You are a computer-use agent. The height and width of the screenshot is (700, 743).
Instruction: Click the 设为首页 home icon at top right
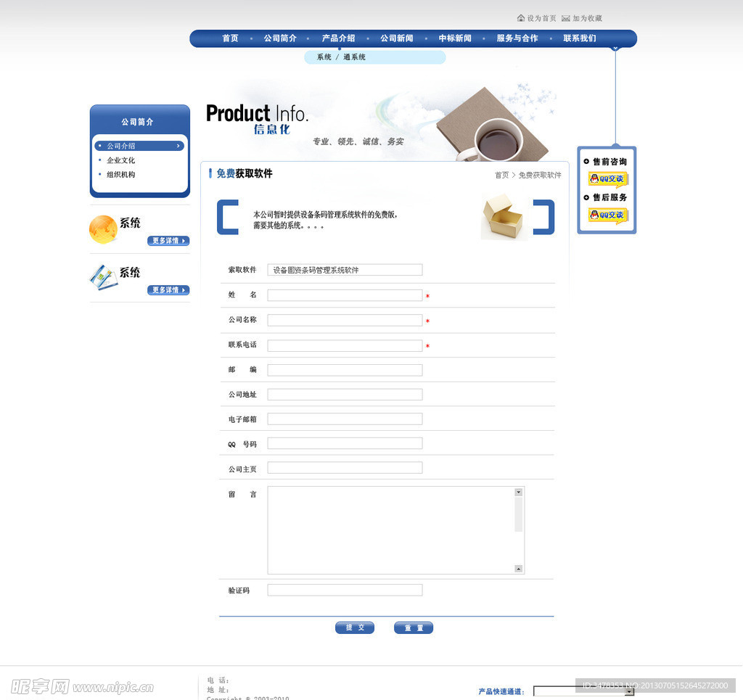tap(521, 17)
